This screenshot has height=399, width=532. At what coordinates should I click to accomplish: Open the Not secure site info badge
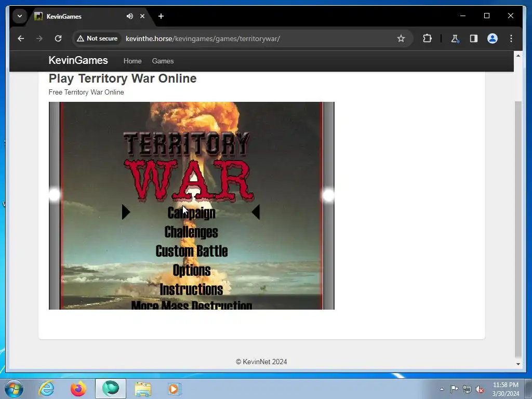[97, 38]
